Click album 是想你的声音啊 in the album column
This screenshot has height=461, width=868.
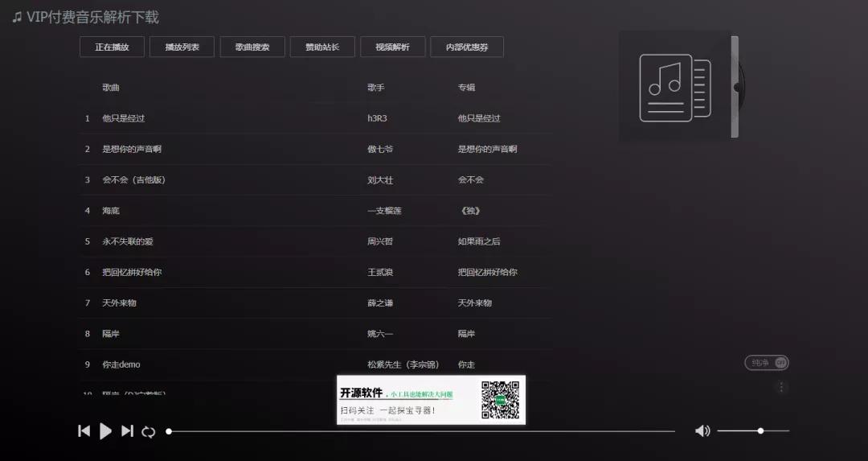487,149
